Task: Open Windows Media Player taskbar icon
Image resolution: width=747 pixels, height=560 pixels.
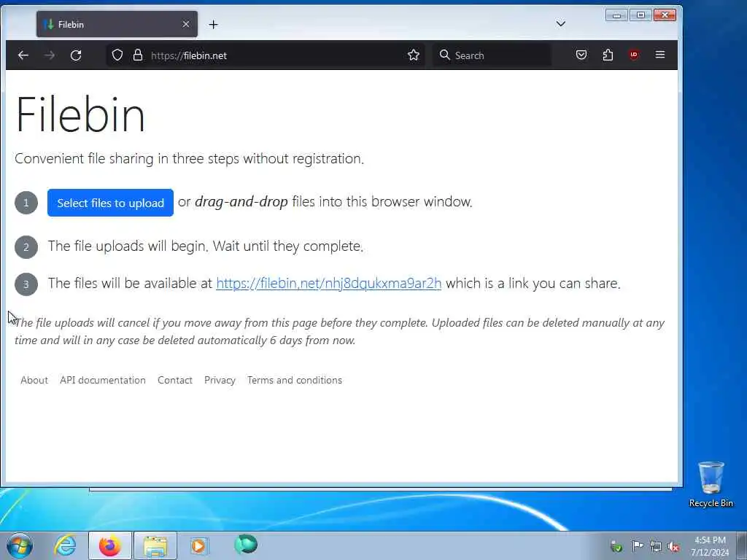Action: (198, 545)
